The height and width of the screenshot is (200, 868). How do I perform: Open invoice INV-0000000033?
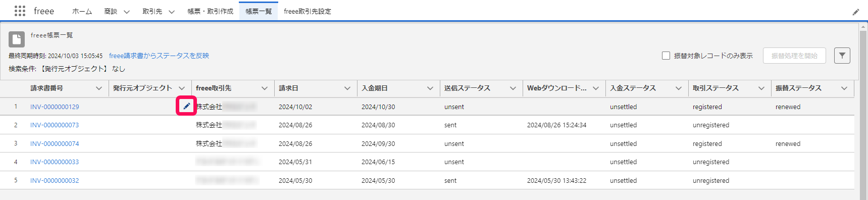[55, 162]
